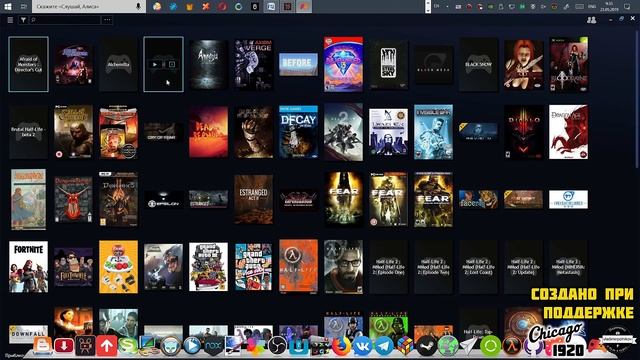Launch the red download arrow dock icon
This screenshot has height=360, width=640.
tap(64, 346)
